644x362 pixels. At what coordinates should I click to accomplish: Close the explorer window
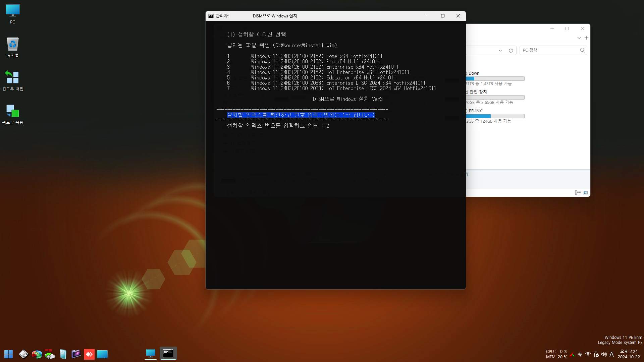[583, 28]
